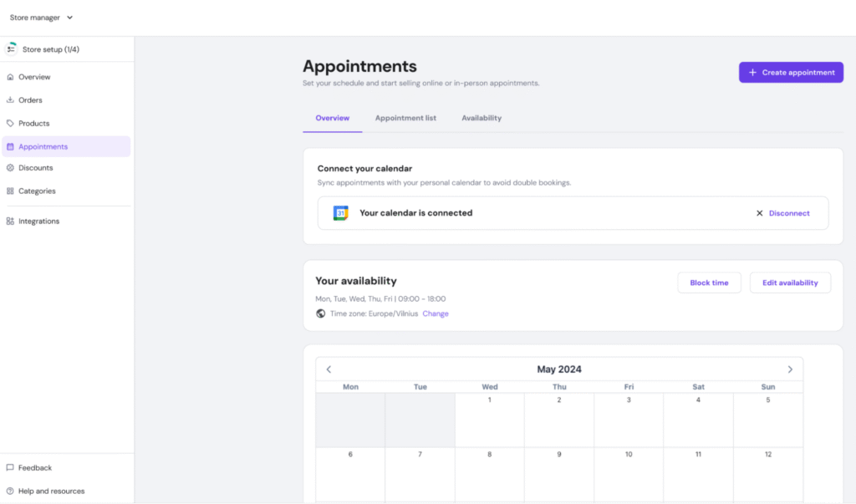Open Edit availability settings
856x504 pixels.
(790, 283)
